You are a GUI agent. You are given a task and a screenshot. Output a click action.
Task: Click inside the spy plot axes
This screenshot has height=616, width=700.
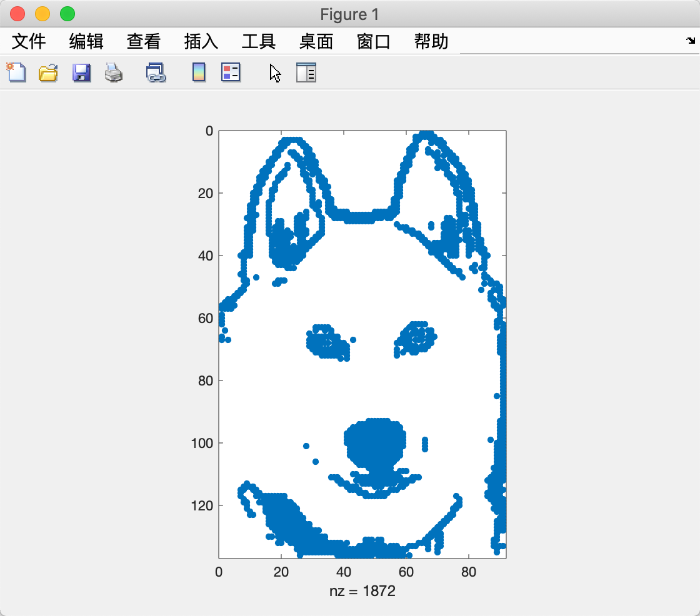[362, 344]
